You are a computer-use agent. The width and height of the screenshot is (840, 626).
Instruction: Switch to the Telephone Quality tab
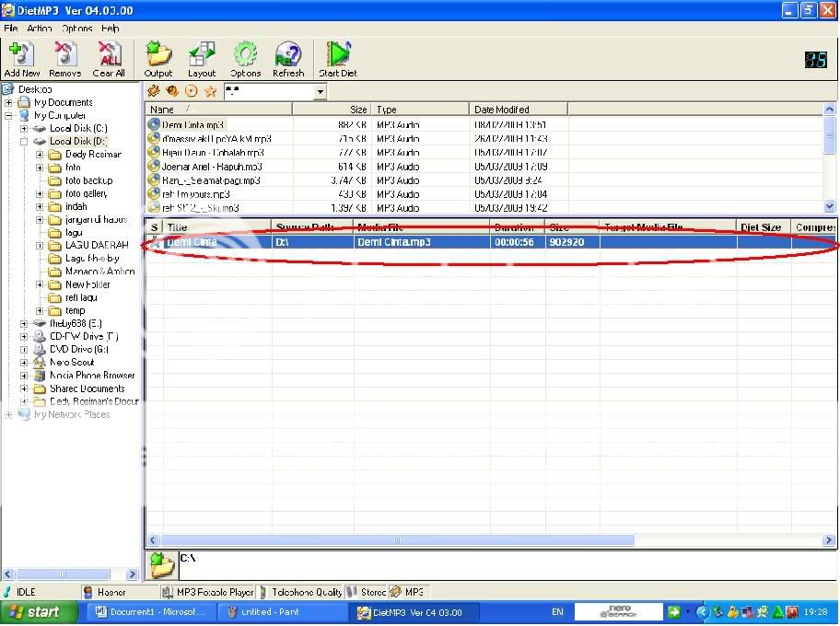click(x=304, y=592)
